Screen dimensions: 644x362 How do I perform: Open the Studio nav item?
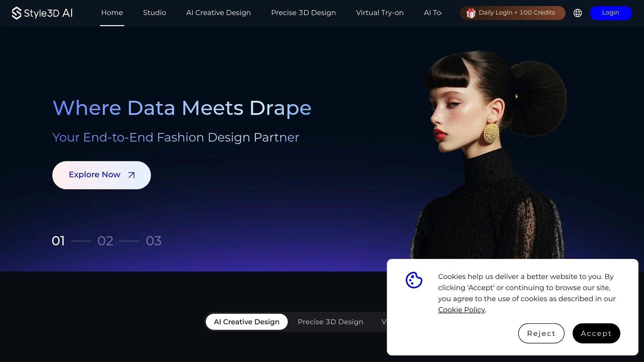pyautogui.click(x=154, y=13)
